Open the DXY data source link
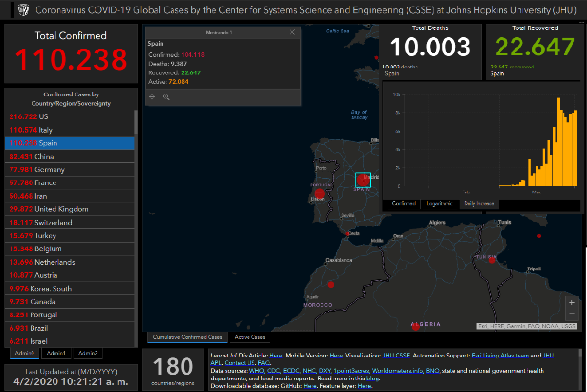 point(325,371)
